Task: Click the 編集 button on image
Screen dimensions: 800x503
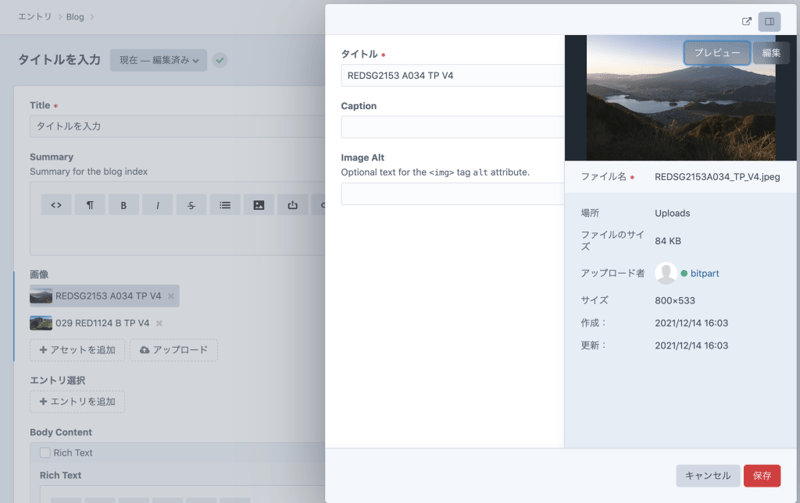Action: click(x=771, y=53)
